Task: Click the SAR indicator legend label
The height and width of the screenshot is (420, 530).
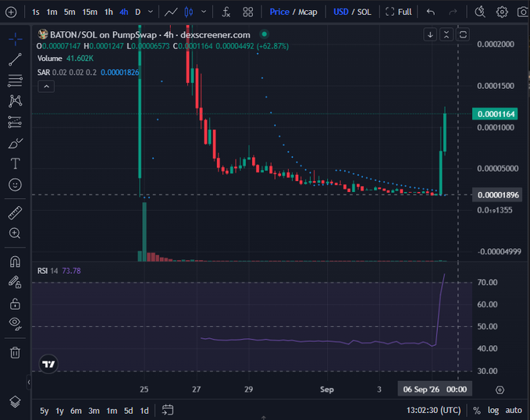Action: point(44,73)
